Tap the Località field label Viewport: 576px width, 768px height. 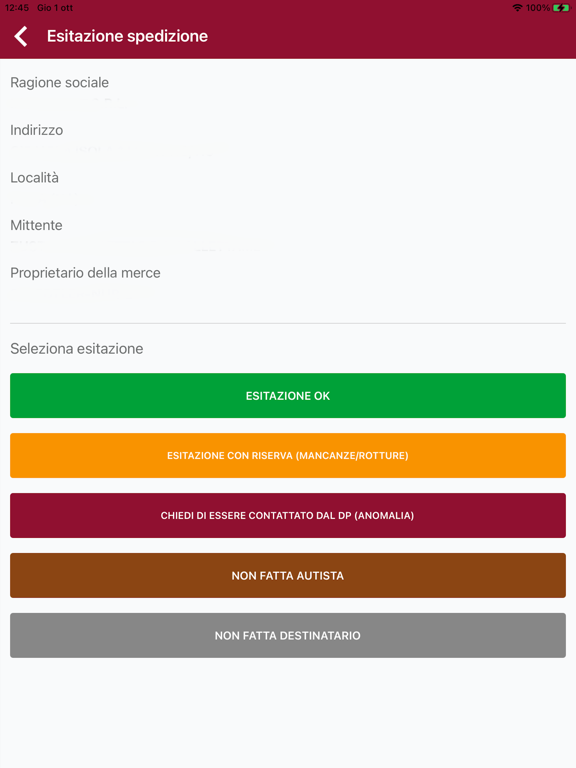coord(34,177)
